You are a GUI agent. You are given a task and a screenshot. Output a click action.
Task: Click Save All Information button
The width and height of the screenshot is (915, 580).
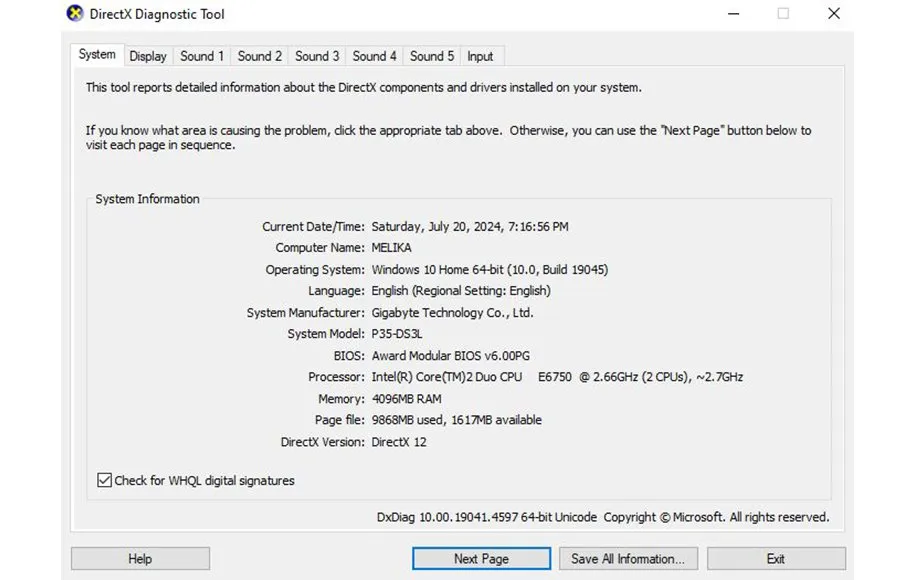(628, 559)
